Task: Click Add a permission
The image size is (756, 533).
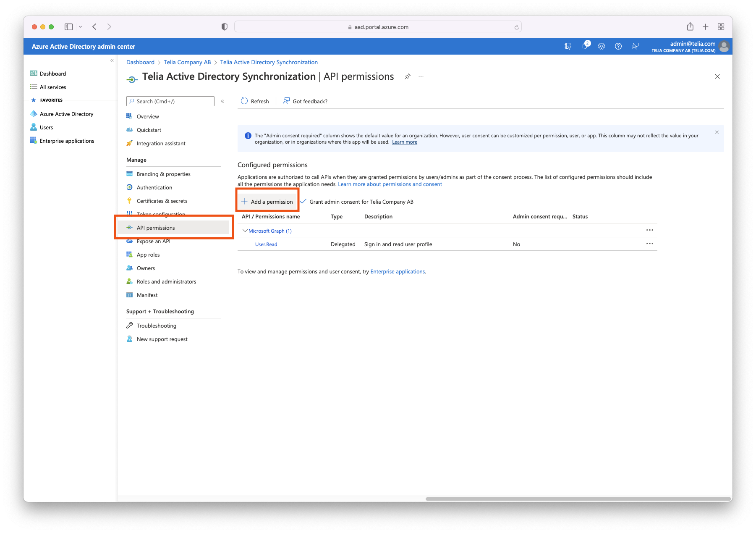Action: tap(267, 202)
